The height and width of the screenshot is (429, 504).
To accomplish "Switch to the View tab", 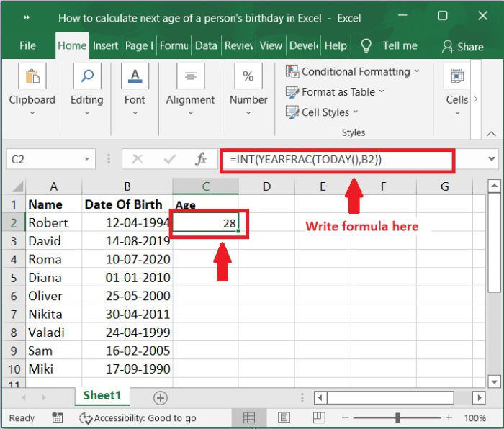I will [271, 45].
